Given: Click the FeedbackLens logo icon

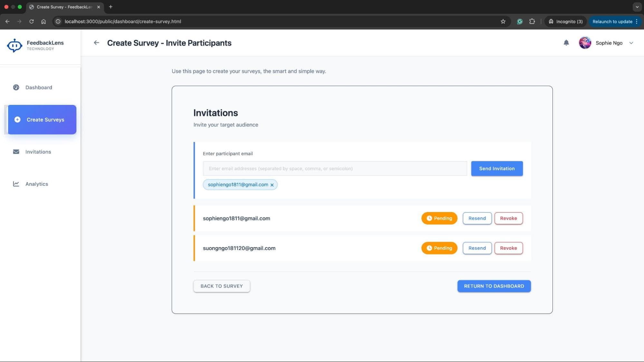Looking at the screenshot, I should click(x=14, y=45).
